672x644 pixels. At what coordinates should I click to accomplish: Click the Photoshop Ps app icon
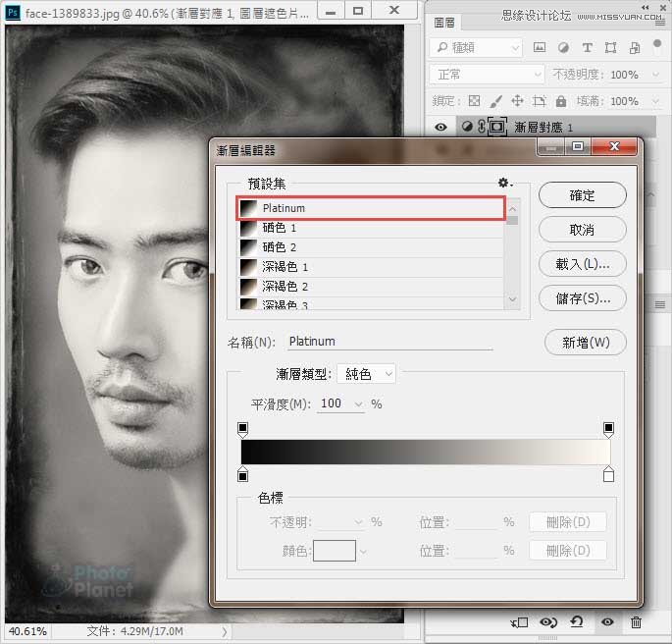[13, 13]
